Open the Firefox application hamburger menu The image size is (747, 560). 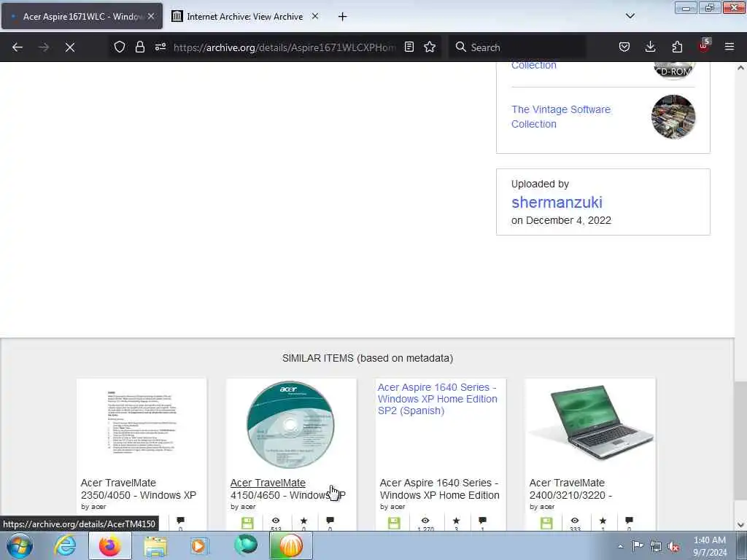pyautogui.click(x=729, y=47)
